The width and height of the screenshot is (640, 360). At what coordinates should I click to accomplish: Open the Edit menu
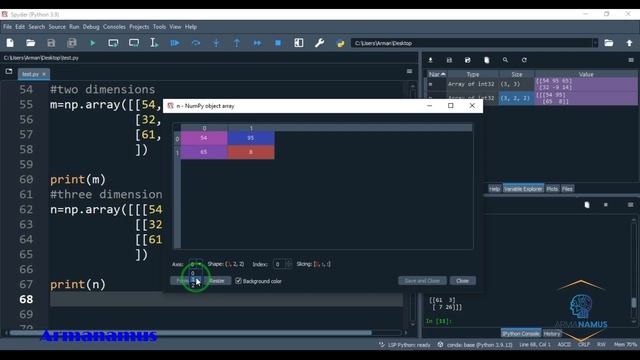point(20,27)
